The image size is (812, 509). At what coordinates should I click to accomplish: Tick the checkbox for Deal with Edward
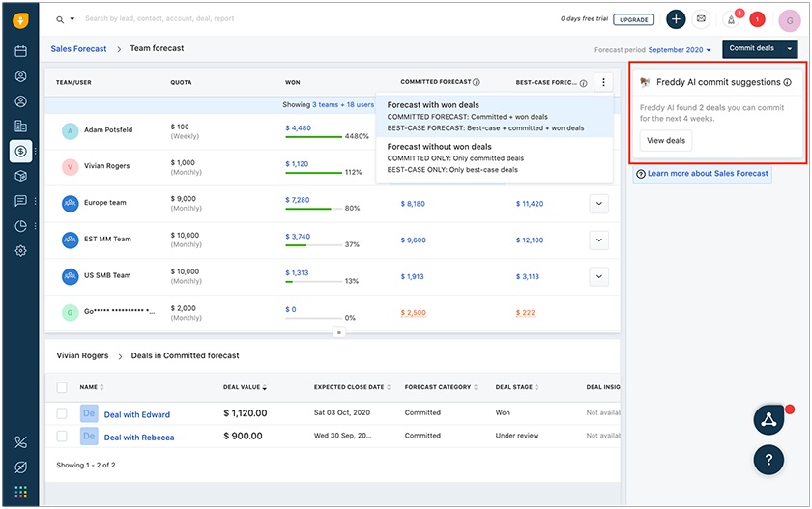pos(62,413)
